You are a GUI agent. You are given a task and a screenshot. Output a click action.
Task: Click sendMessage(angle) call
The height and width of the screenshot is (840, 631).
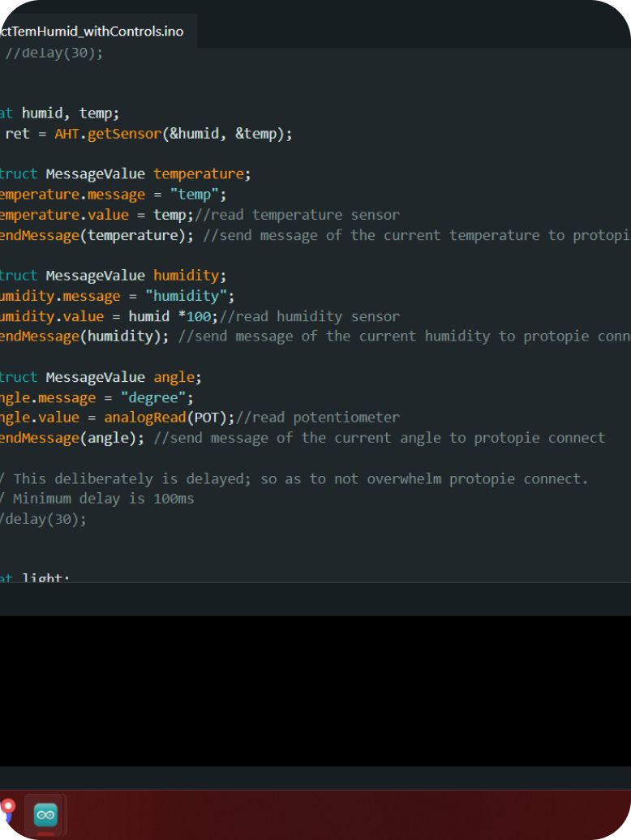click(x=71, y=438)
